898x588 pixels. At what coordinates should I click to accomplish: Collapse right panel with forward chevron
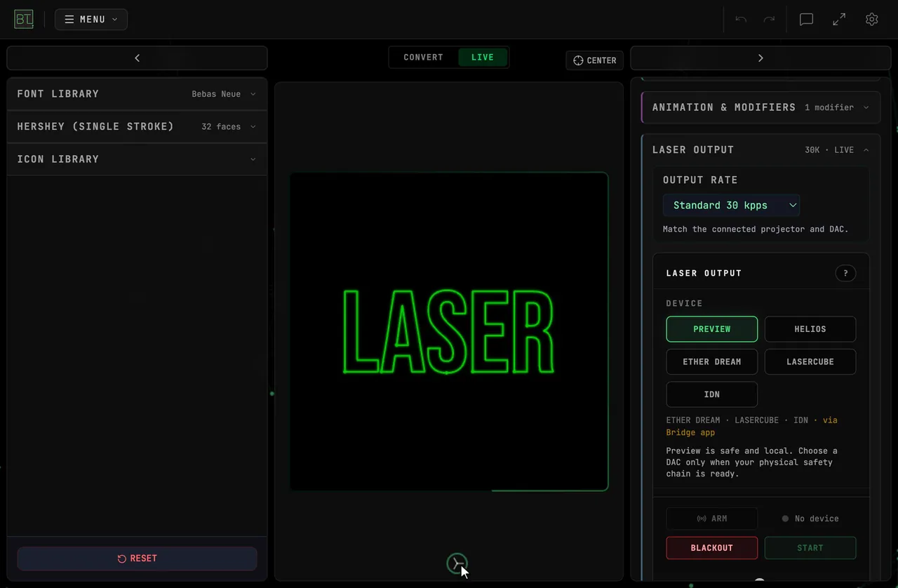tap(760, 58)
